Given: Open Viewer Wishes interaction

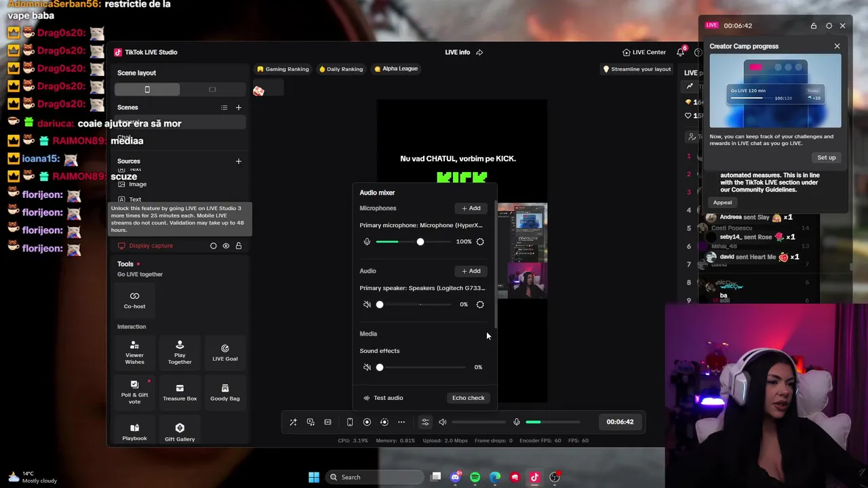Looking at the screenshot, I should coord(134,352).
